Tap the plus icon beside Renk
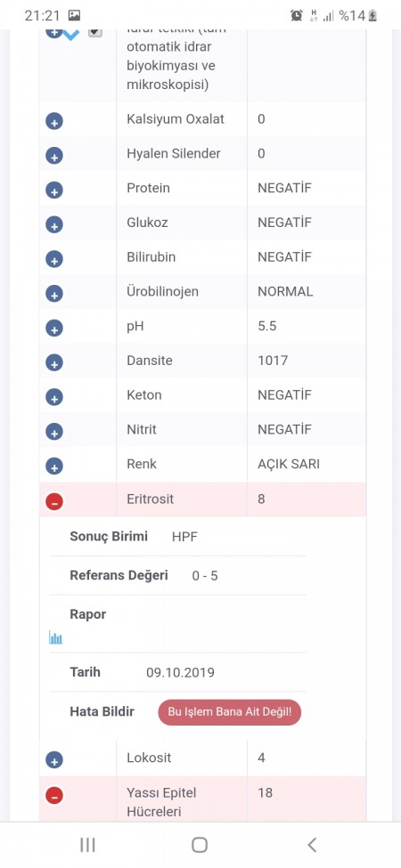Viewport: 401px width, 868px height. tap(54, 466)
